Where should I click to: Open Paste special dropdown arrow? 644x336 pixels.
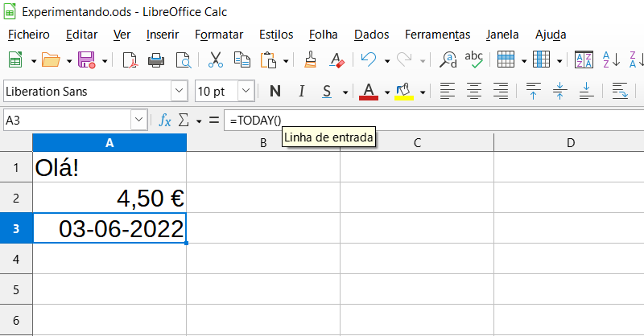[286, 61]
